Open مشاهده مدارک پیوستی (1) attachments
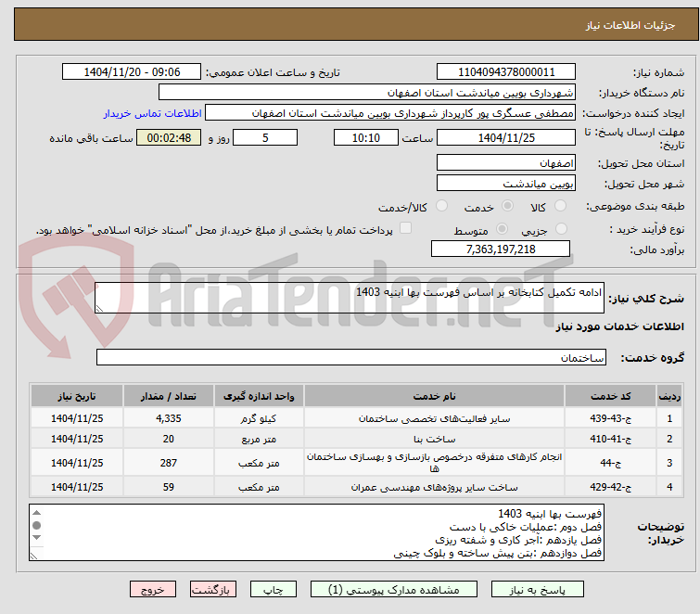The height and width of the screenshot is (614, 700). 394,590
